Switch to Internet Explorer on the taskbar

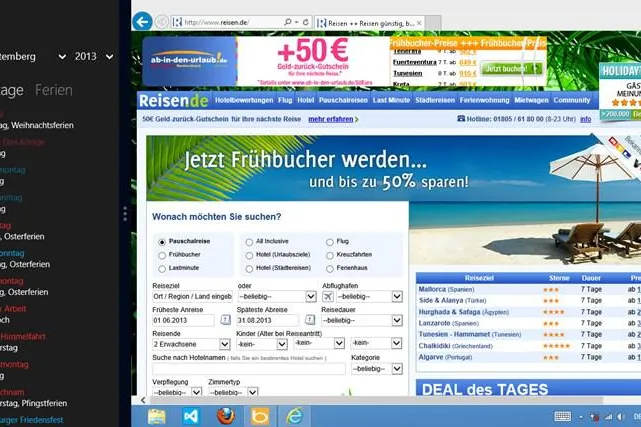click(x=294, y=416)
